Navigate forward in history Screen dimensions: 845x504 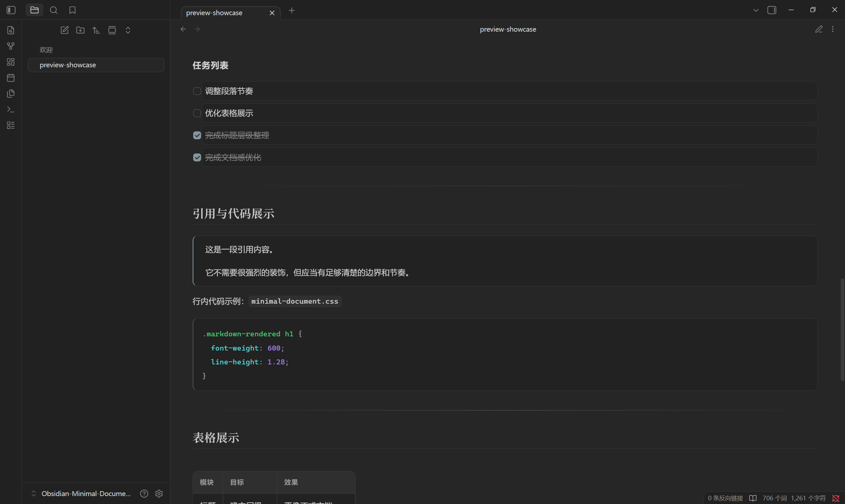pyautogui.click(x=197, y=29)
